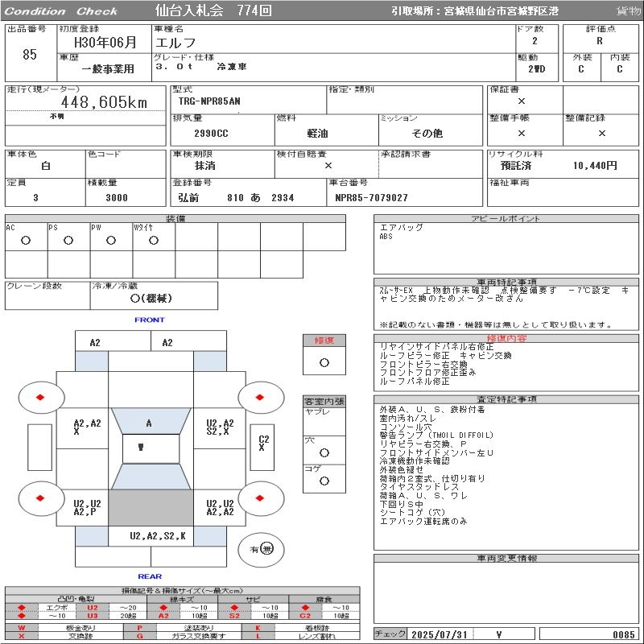Click the red U2 legend label

coord(93,608)
